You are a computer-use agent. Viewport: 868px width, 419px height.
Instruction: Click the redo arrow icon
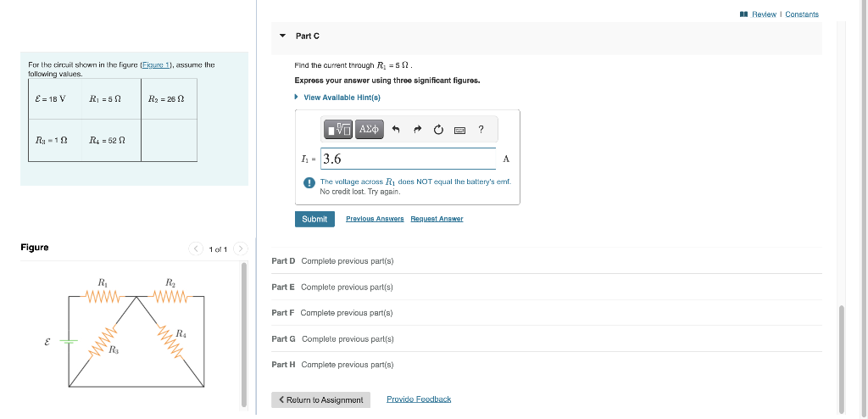pos(417,130)
